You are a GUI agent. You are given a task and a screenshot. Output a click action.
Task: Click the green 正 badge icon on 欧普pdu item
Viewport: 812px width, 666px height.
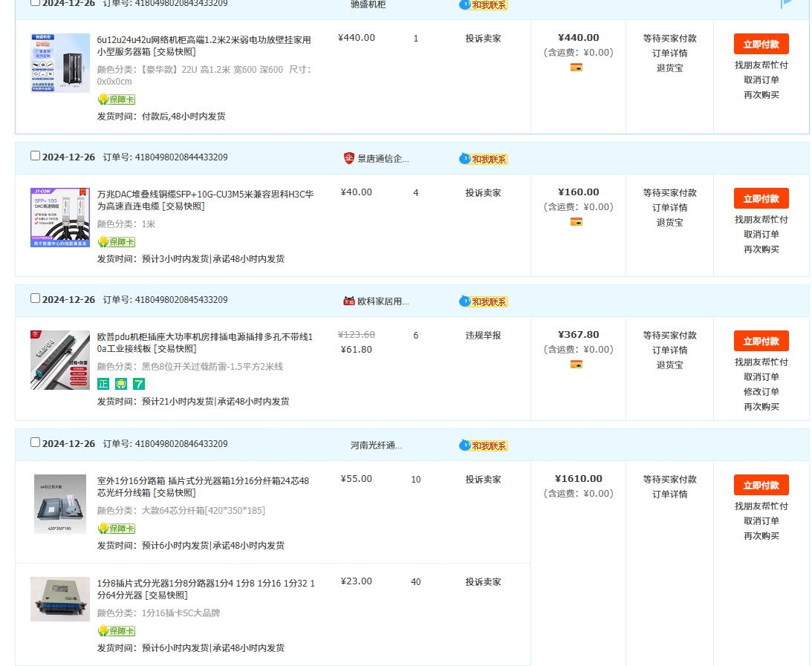103,384
